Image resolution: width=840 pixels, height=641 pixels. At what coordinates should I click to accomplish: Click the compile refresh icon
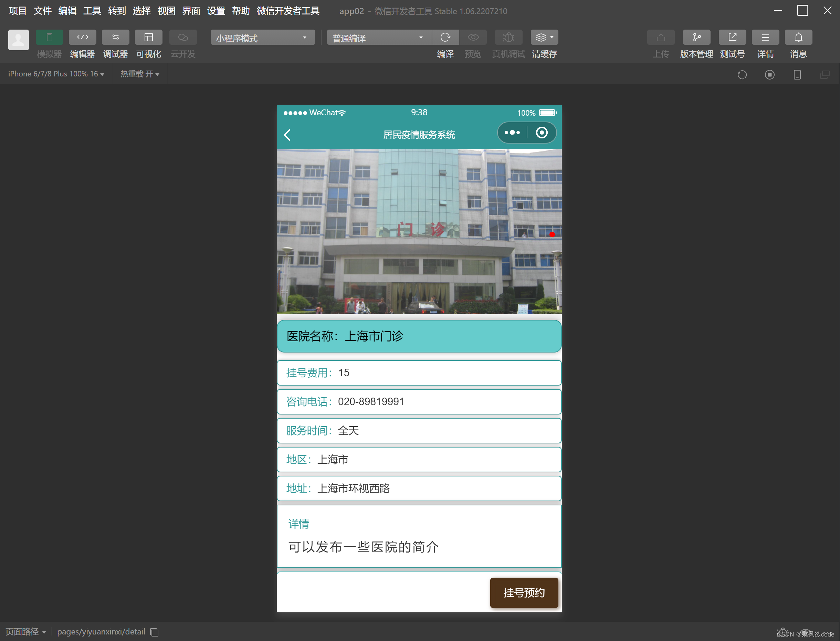tap(445, 38)
